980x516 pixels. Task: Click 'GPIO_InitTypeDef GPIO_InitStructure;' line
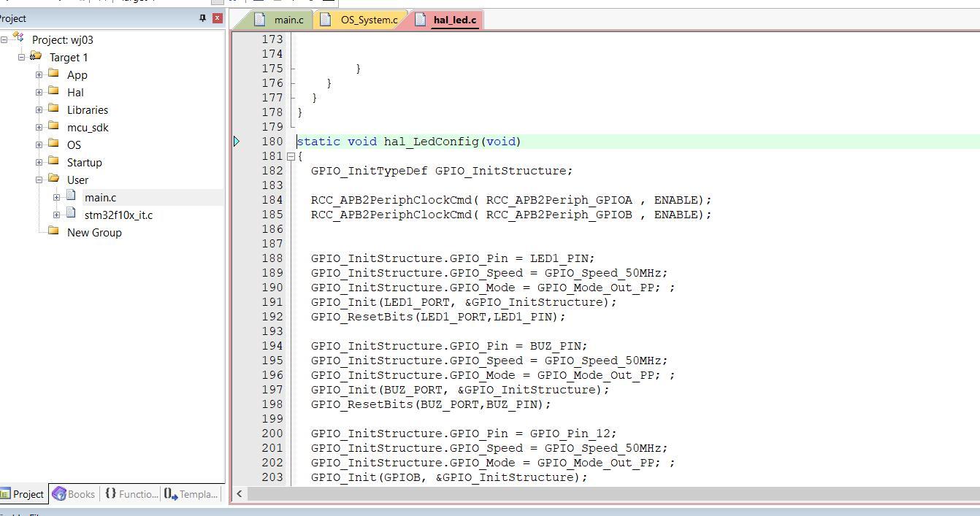[x=442, y=171]
